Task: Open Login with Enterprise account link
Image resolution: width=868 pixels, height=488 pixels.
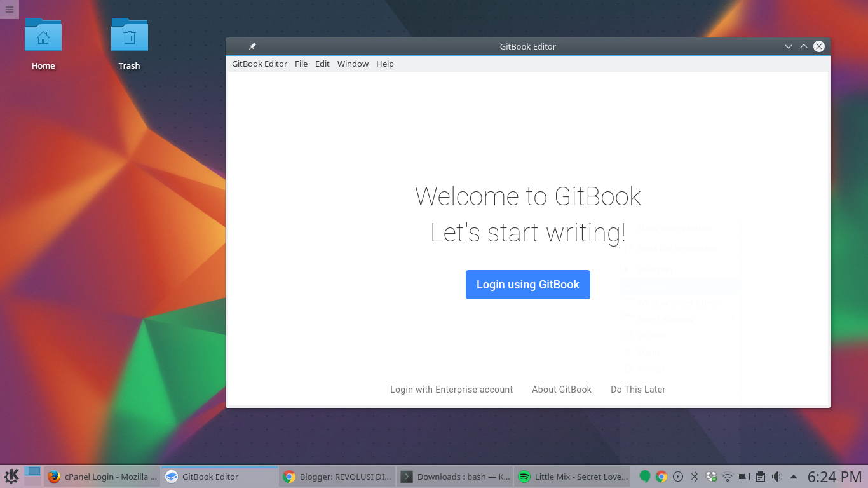Action: point(451,390)
